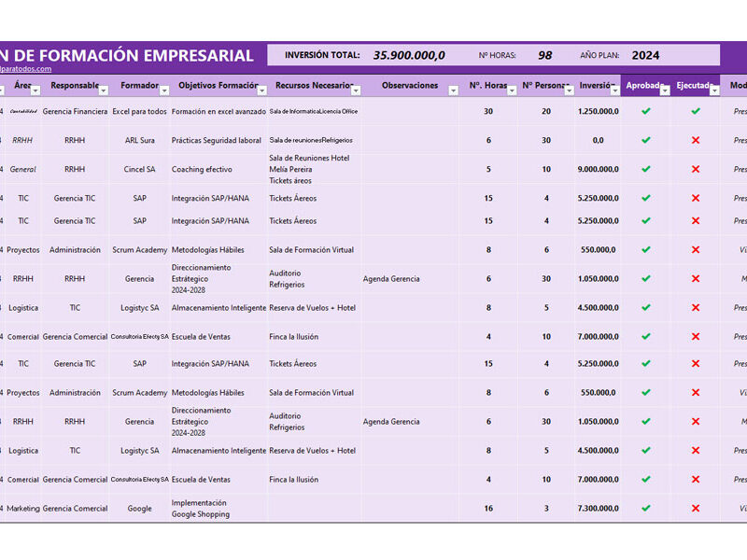Open the Nº Personas filter dropdown
The image size is (747, 560).
pos(569,91)
